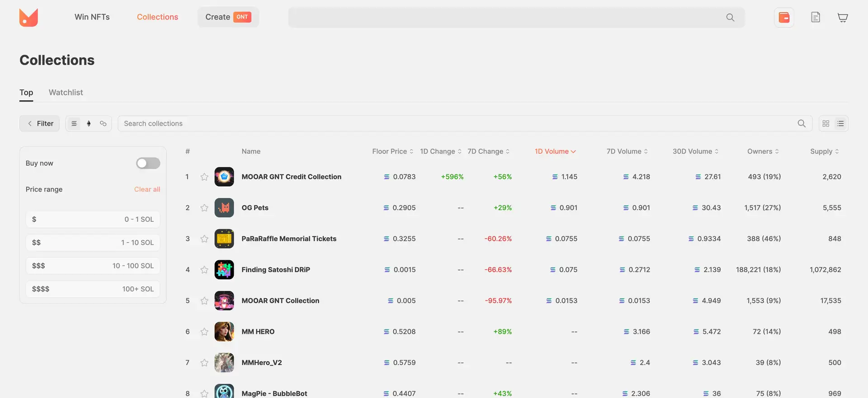Toggle the Buy now switch
The width and height of the screenshot is (868, 398).
148,163
